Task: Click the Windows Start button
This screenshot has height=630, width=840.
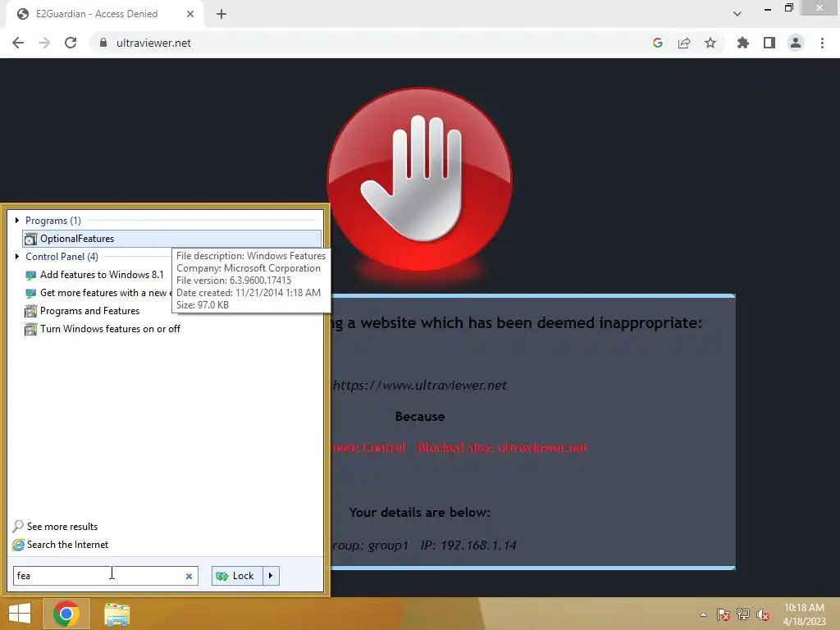Action: tap(20, 614)
